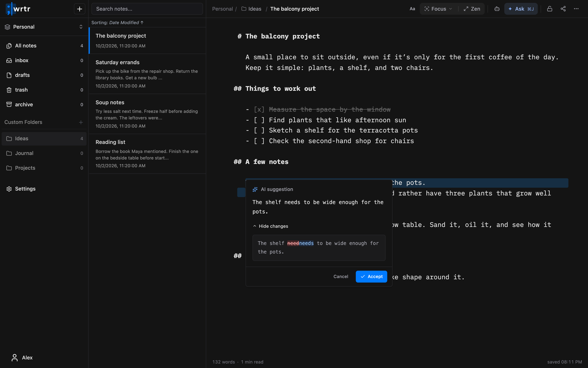Open the Focus mode dropdown
588x368 pixels.
pyautogui.click(x=438, y=9)
